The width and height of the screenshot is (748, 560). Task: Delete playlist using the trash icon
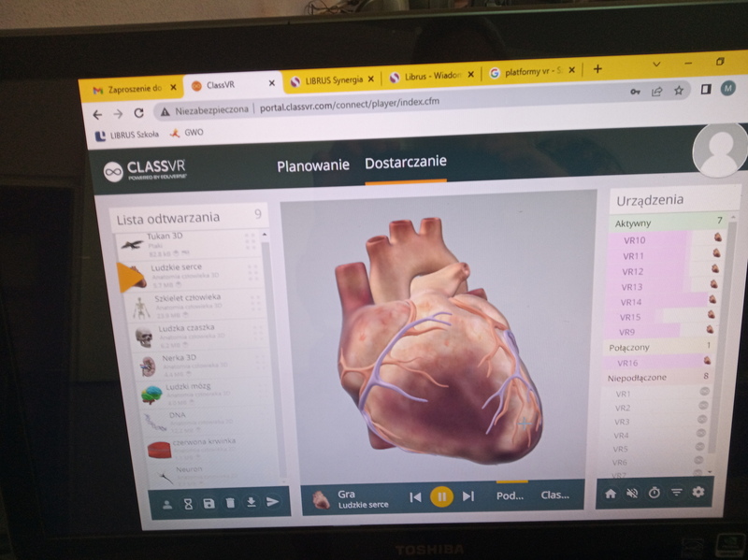click(x=230, y=503)
